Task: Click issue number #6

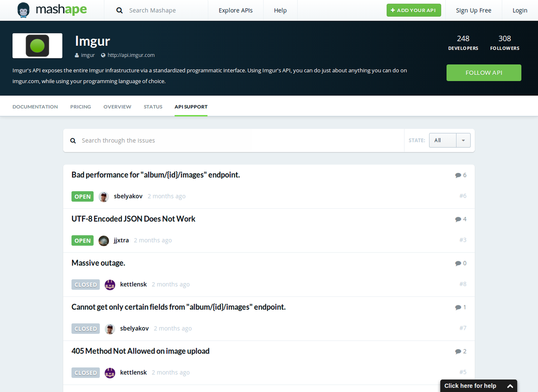Action: pos(463,196)
